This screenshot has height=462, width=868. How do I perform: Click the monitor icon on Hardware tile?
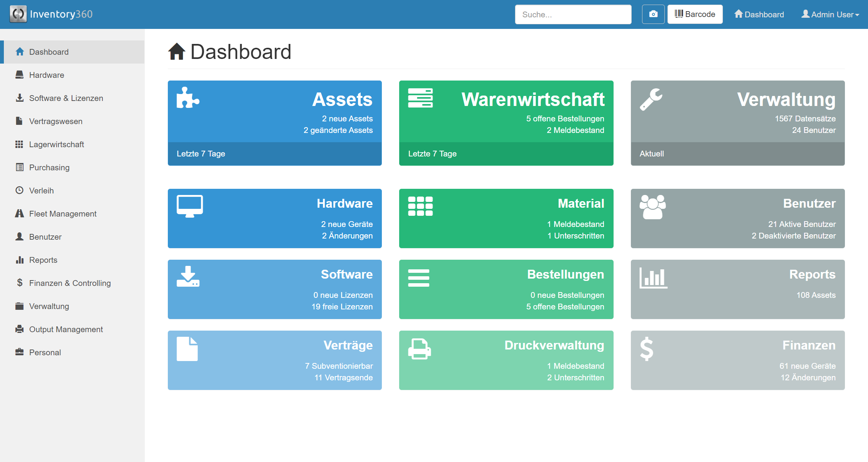[190, 206]
